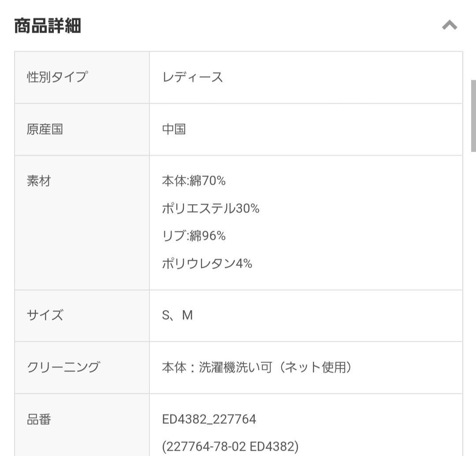Click the ED4382_227764 product number
The width and height of the screenshot is (476, 456).
click(209, 419)
